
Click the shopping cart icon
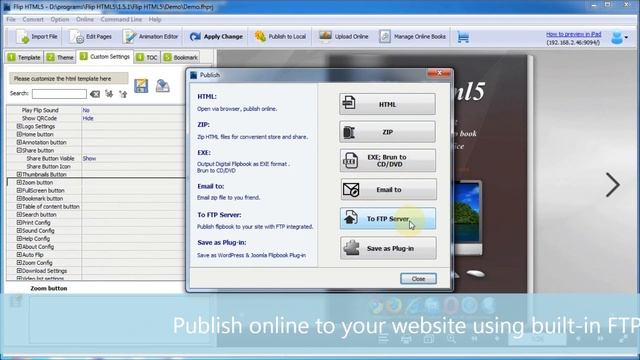[463, 37]
